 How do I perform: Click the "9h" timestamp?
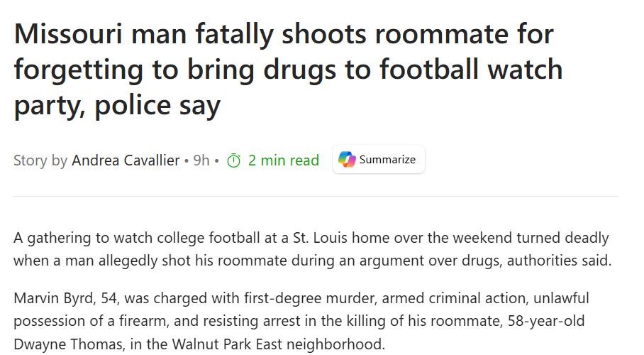tap(201, 160)
